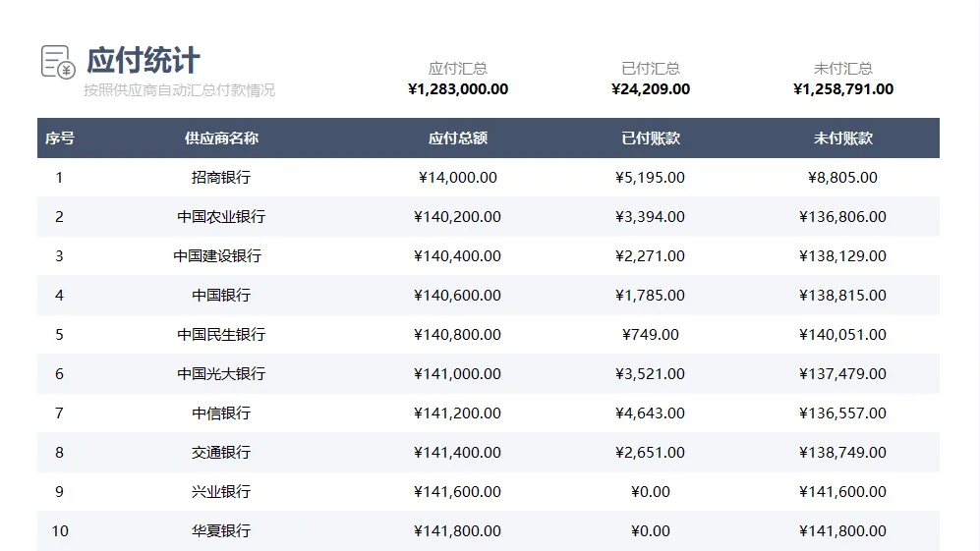Viewport: 980px width, 551px height.
Task: Select the 中国建设银行 cell
Action: [x=217, y=256]
